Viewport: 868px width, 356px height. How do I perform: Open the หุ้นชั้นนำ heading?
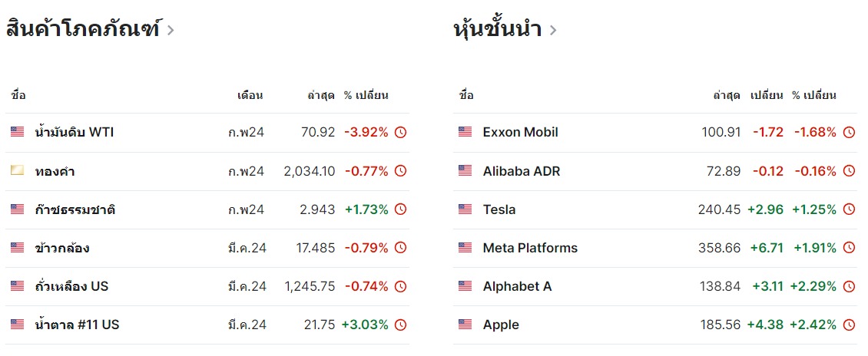[x=497, y=28]
